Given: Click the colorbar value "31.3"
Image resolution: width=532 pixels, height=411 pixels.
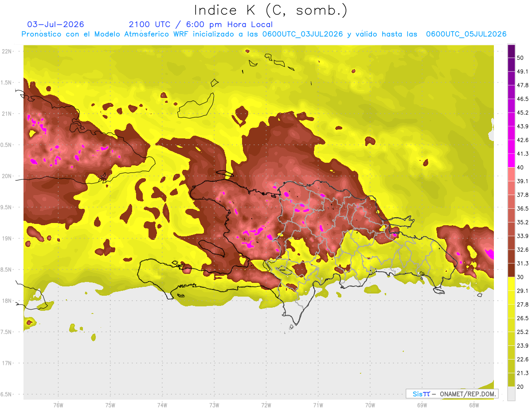Looking at the screenshot, I should [x=522, y=263].
